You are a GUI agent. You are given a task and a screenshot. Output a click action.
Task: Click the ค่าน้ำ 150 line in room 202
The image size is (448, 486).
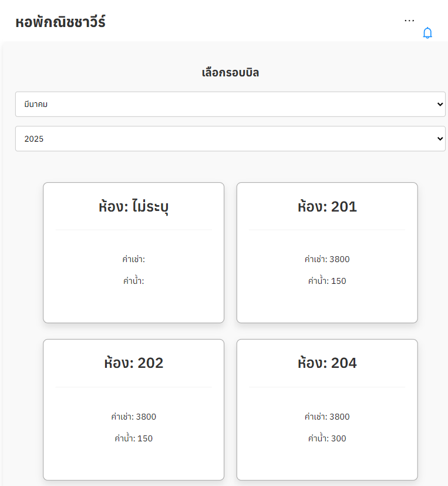133,438
